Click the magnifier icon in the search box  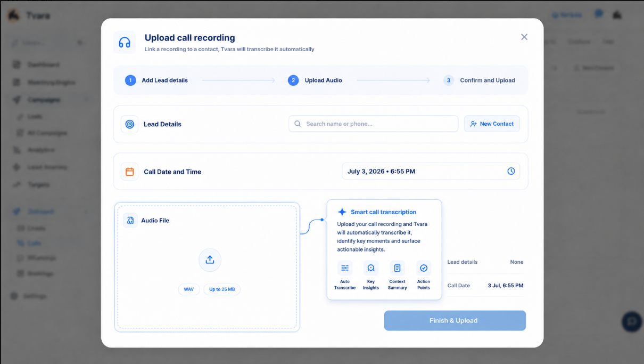(x=298, y=124)
